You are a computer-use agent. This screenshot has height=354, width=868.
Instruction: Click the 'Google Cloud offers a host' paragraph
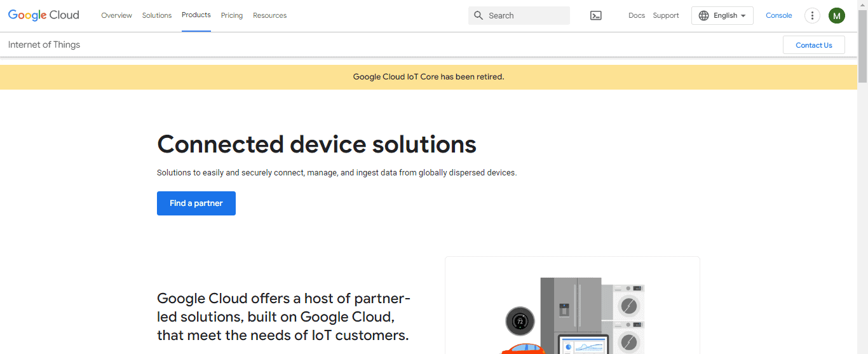[283, 317]
